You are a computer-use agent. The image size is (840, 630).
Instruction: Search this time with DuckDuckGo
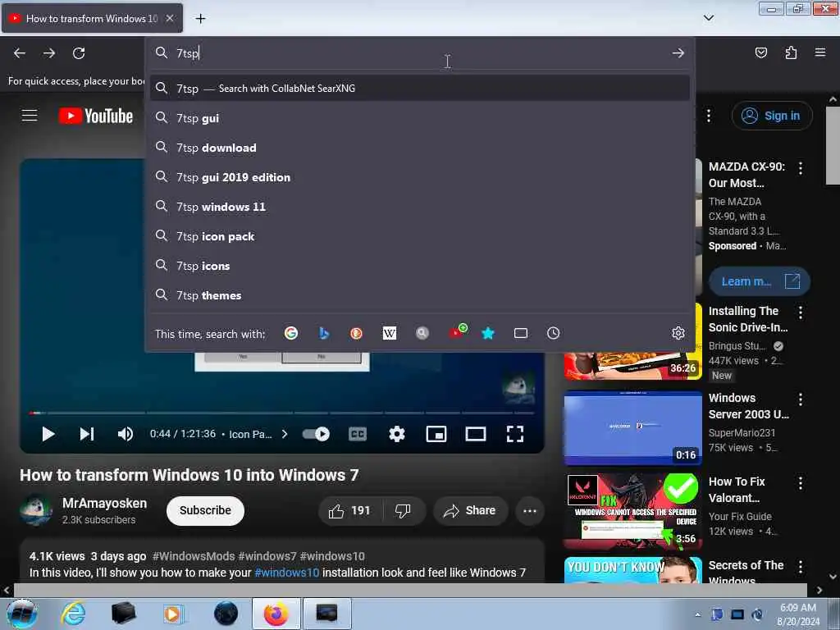(x=356, y=333)
